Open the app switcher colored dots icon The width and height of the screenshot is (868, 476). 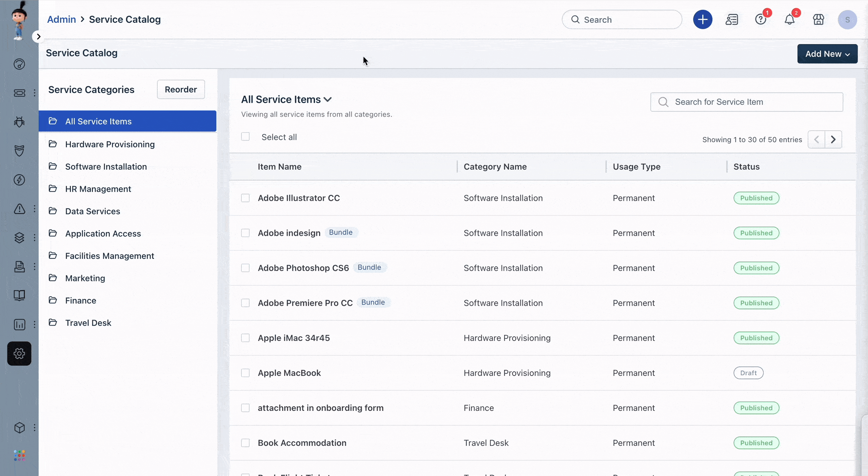(x=19, y=455)
